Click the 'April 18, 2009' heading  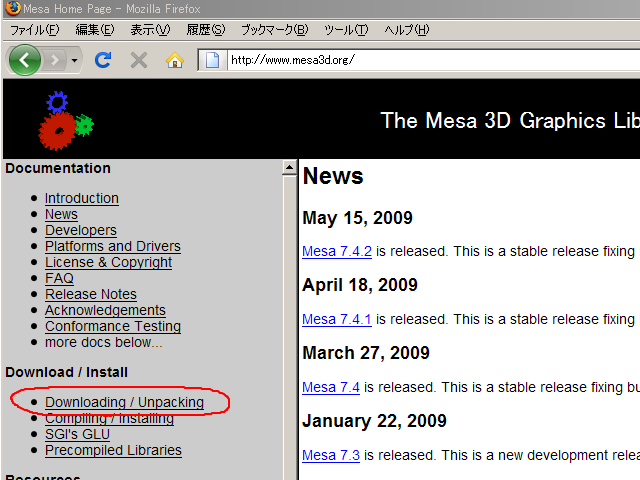click(x=360, y=285)
